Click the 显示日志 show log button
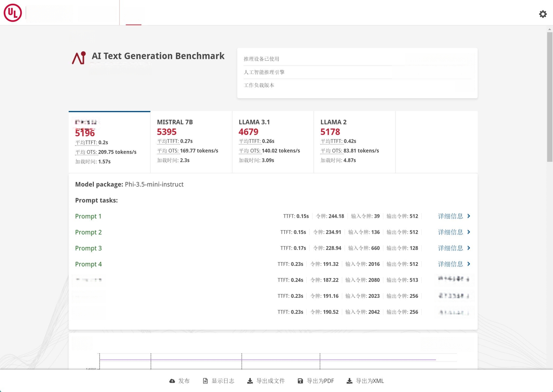The width and height of the screenshot is (553, 392). [218, 381]
